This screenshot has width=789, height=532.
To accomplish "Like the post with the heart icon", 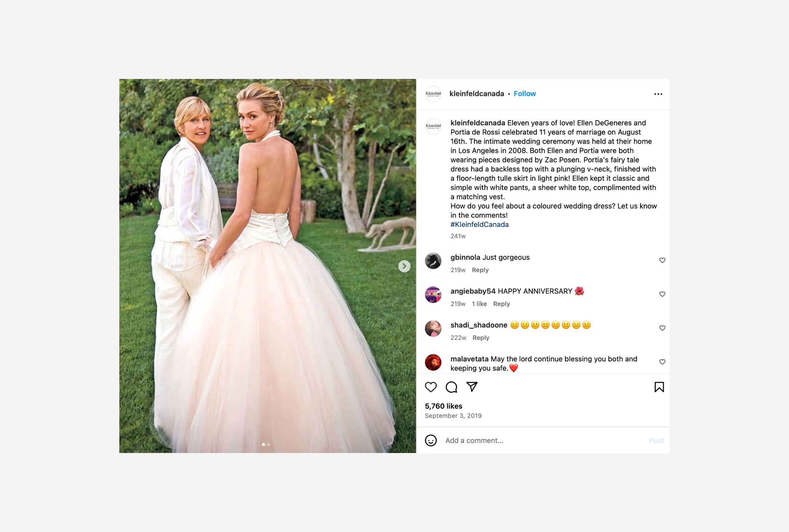I will coord(431,387).
